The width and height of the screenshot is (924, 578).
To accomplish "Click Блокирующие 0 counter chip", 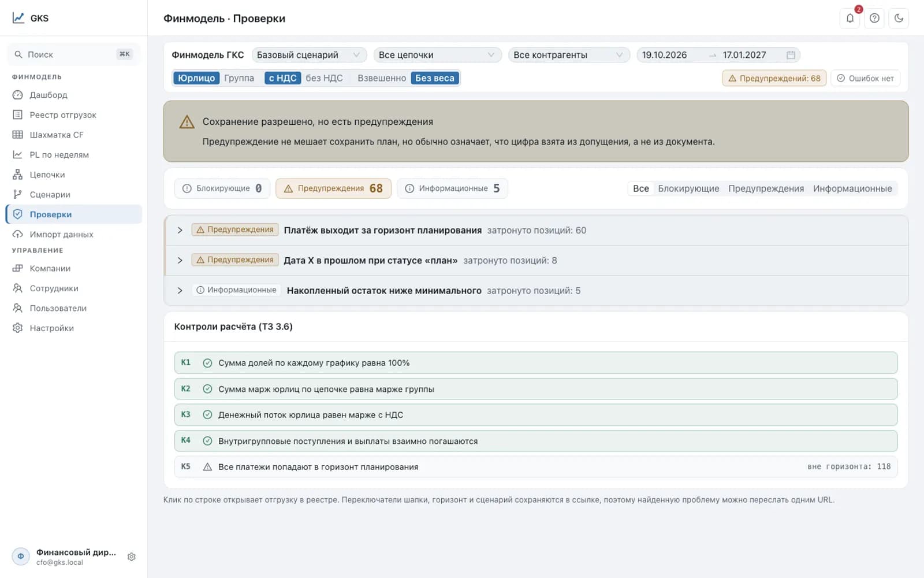I will (222, 188).
